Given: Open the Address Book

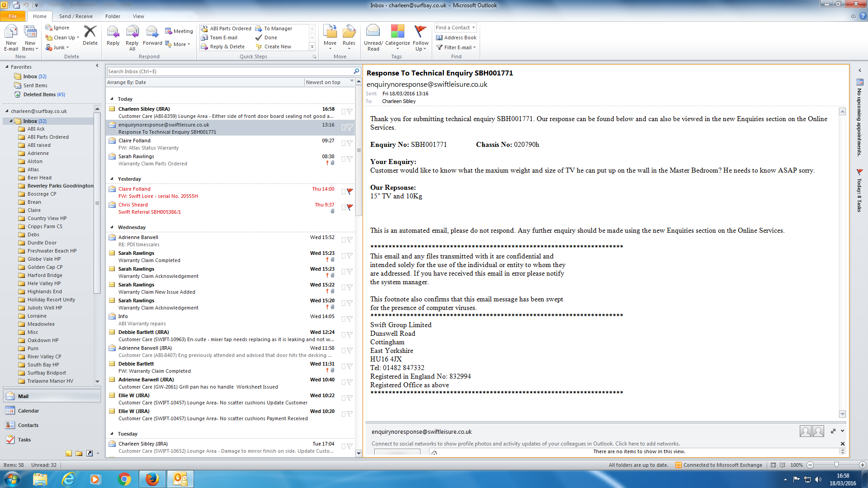Looking at the screenshot, I should coord(456,38).
